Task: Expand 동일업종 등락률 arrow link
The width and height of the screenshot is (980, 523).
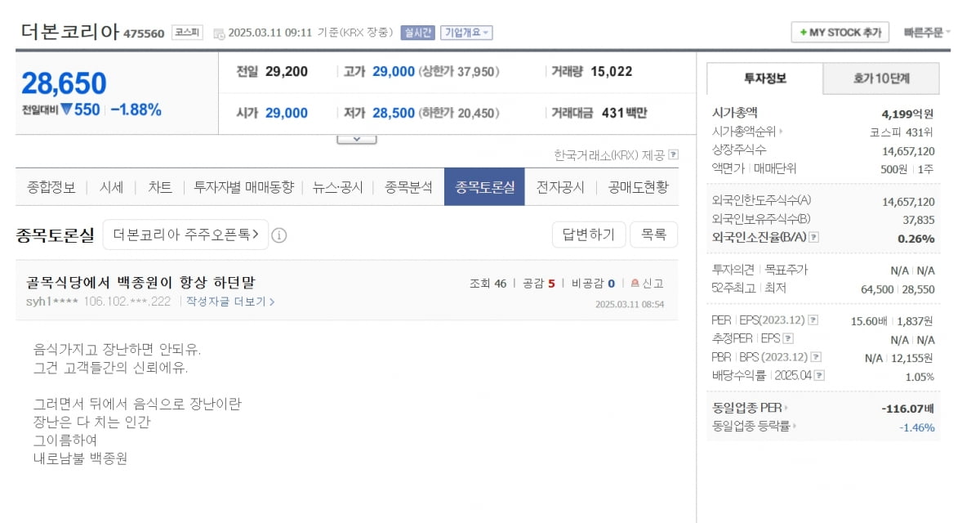Action: point(754,426)
